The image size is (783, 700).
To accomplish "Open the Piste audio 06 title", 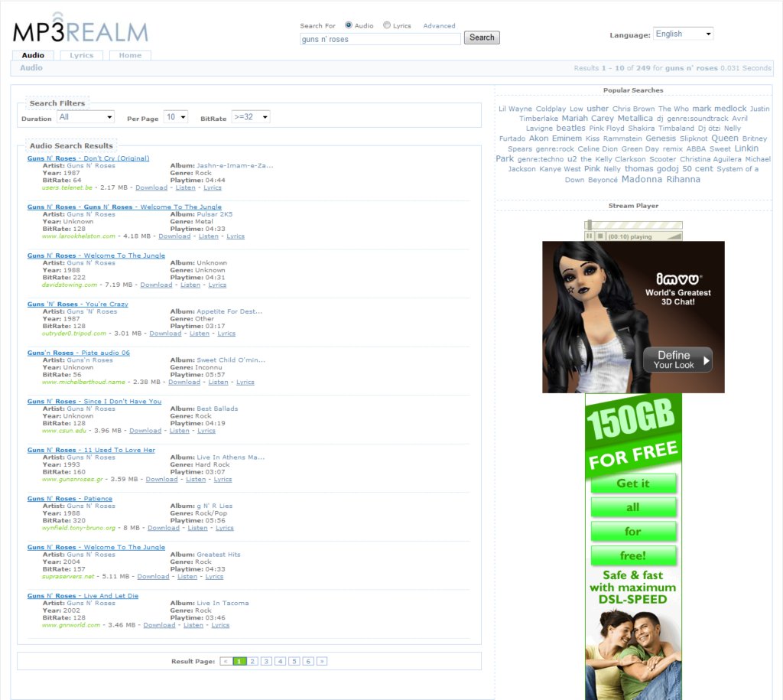I will 79,353.
